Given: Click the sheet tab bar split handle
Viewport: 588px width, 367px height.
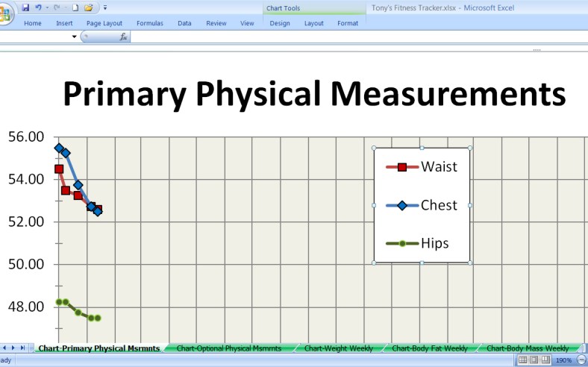Looking at the screenshot, I should tap(583, 348).
